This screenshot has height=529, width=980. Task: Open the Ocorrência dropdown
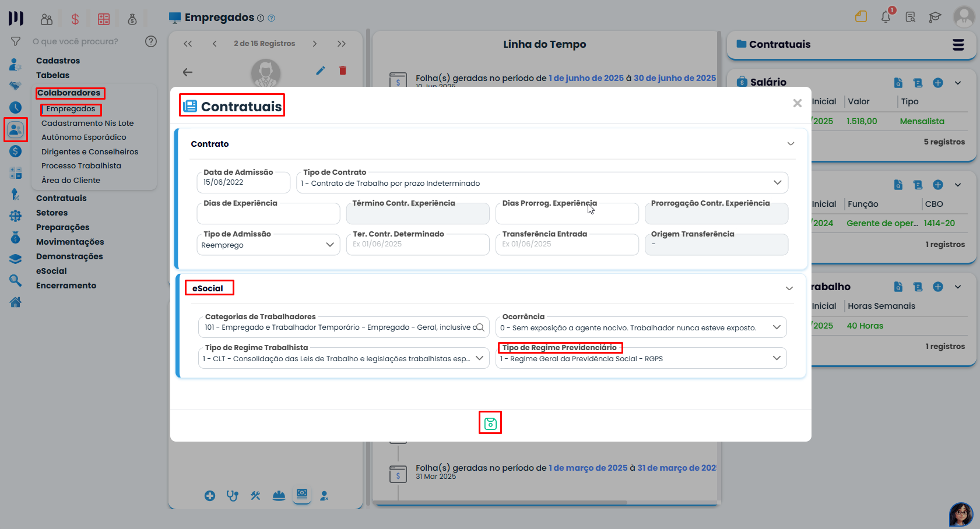[x=641, y=327]
